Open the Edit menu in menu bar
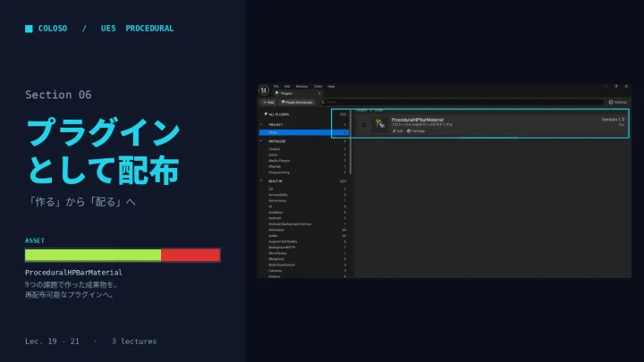The image size is (644, 362). (x=287, y=86)
